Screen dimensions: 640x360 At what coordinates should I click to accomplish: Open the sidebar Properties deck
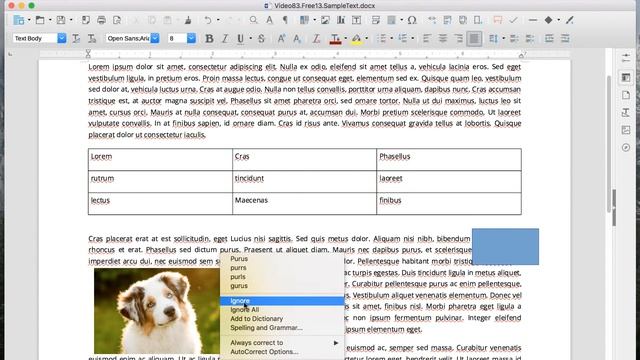tap(626, 77)
